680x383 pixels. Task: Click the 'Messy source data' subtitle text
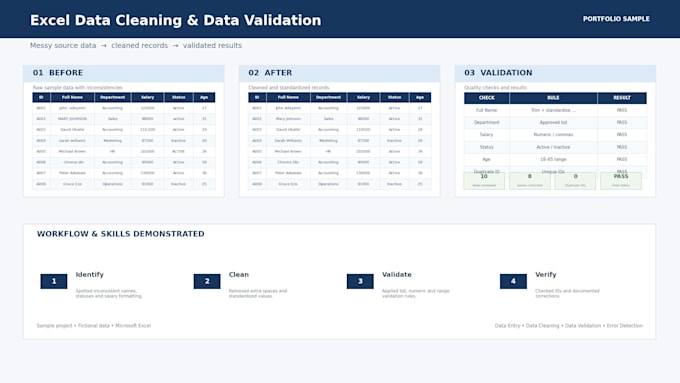point(63,46)
